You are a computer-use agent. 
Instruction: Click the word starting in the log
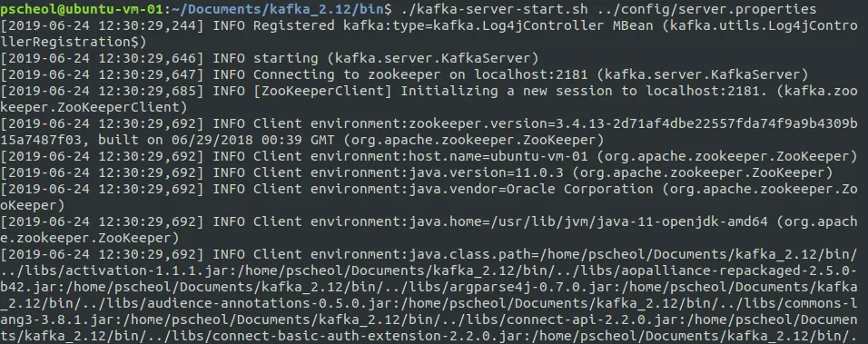286,58
